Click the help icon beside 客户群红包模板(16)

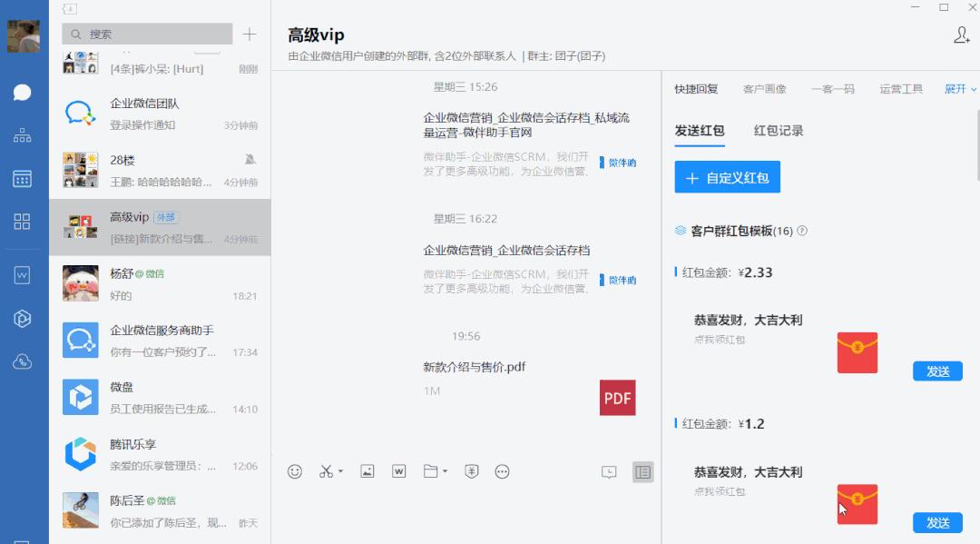pyautogui.click(x=802, y=231)
